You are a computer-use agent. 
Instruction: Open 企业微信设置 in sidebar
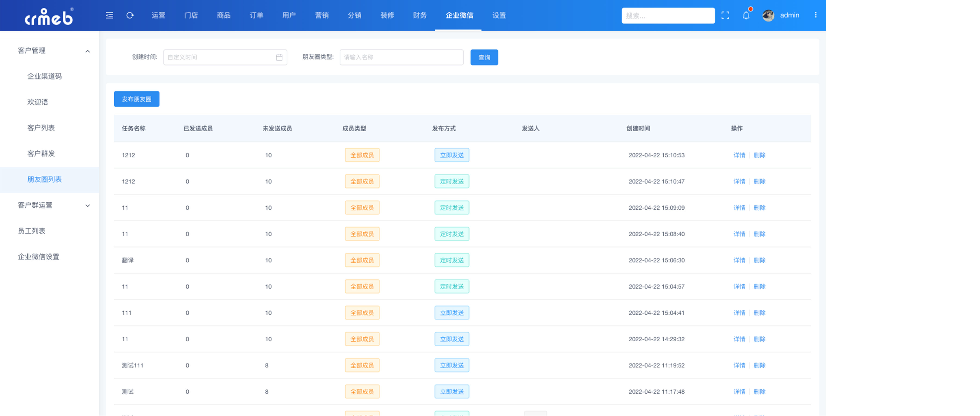[x=38, y=257]
